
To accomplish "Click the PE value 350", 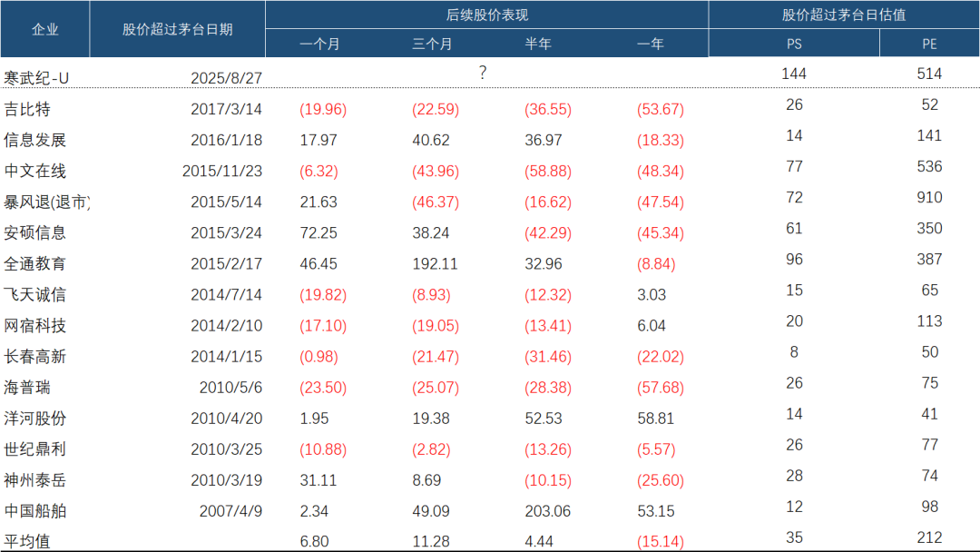I will point(929,228).
